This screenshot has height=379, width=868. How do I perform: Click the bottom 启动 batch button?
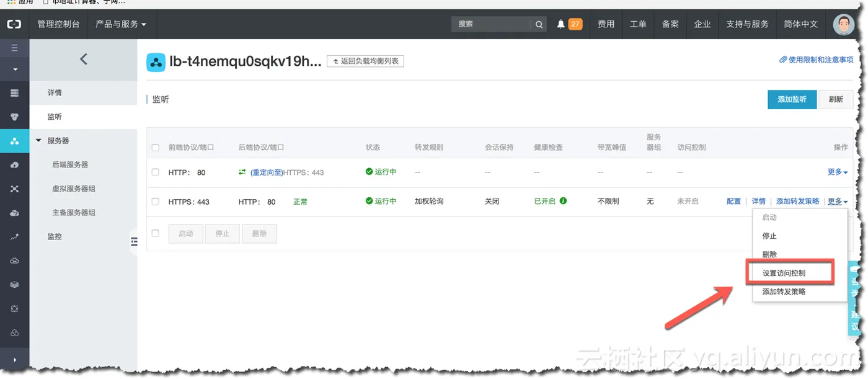pos(185,234)
